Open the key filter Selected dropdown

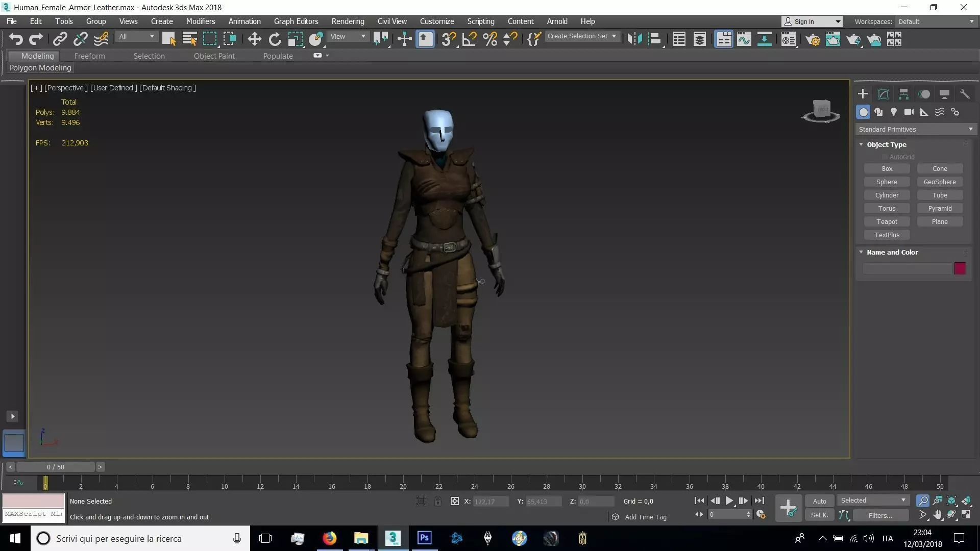[873, 500]
